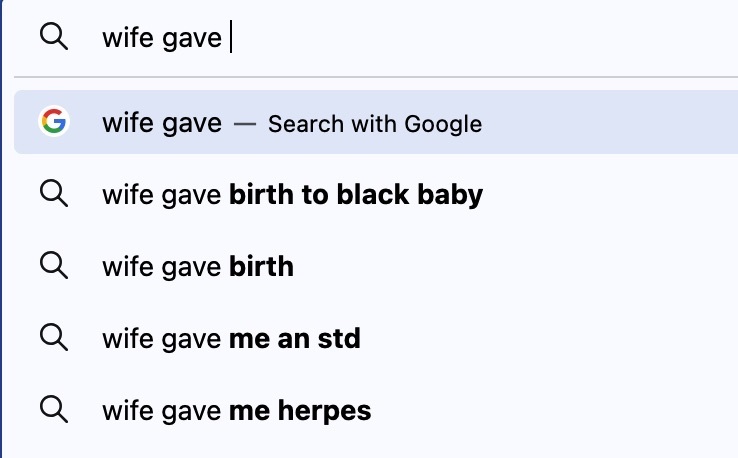Click magnifier icon beside "birth to black baby" suggestion
Screen dimensions: 738x458
click(54, 195)
